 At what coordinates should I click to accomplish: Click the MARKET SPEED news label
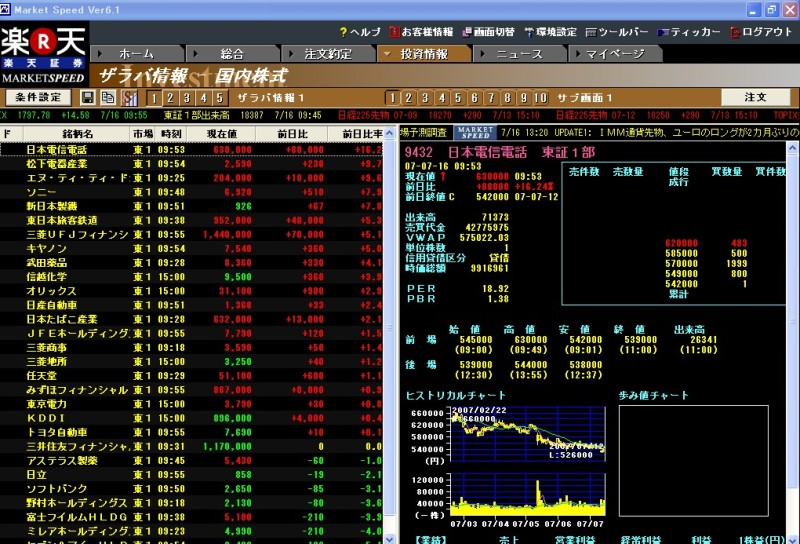475,133
